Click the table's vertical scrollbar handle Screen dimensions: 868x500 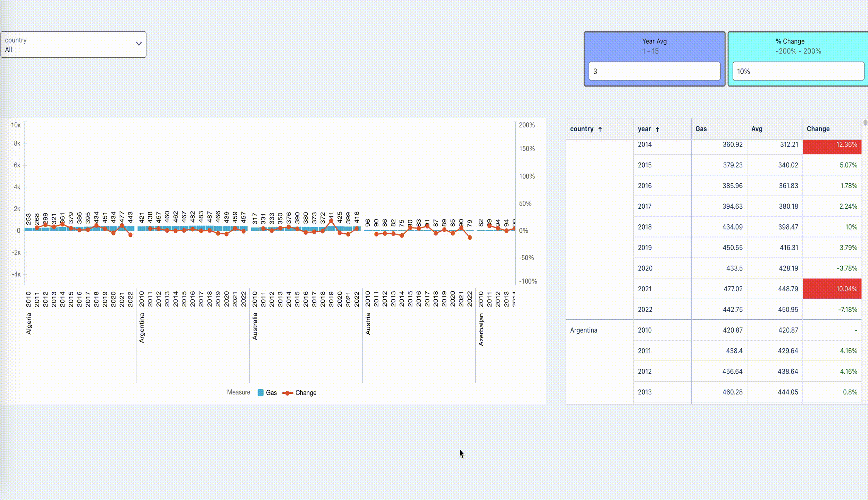pos(865,123)
